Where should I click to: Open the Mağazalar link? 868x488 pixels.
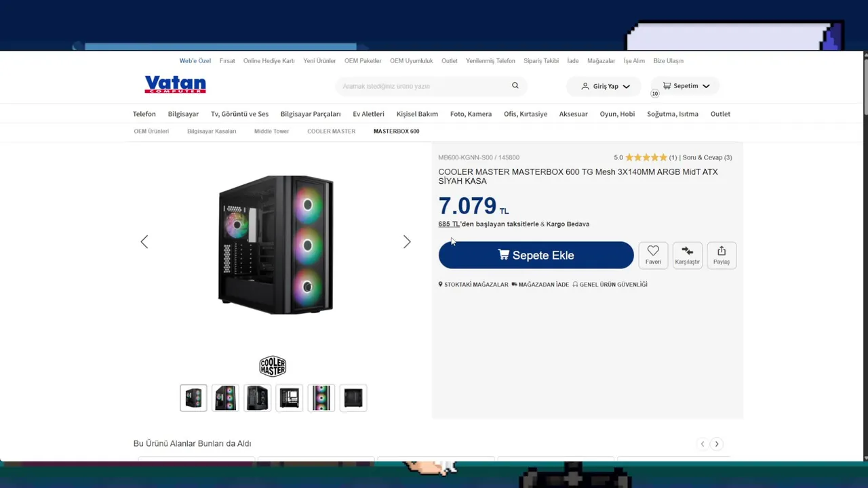601,61
